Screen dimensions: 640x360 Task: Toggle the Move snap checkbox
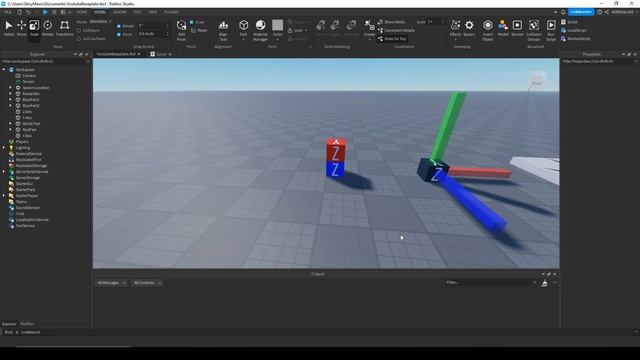[119, 34]
